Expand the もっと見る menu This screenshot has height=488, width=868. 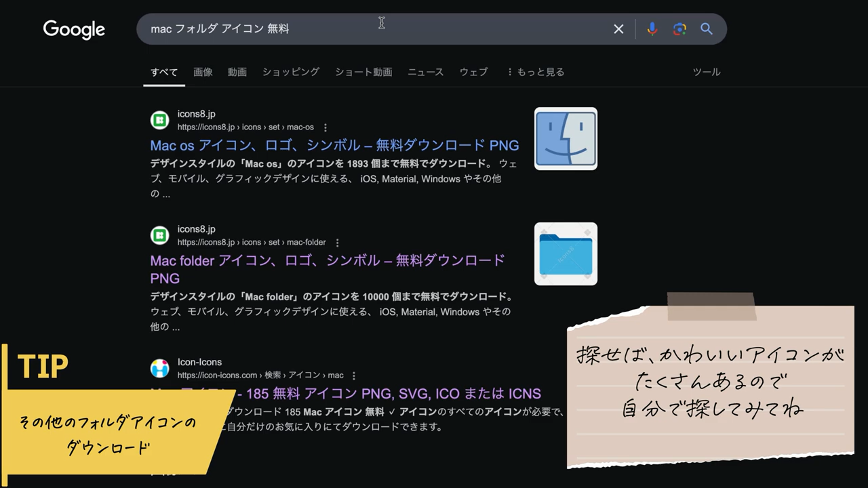click(535, 72)
